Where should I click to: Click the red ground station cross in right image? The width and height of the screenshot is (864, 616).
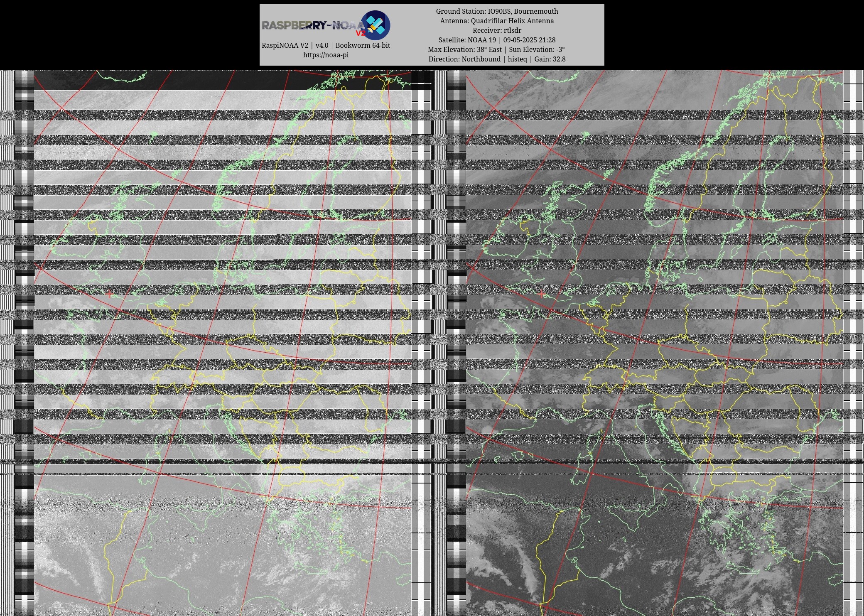(541, 294)
